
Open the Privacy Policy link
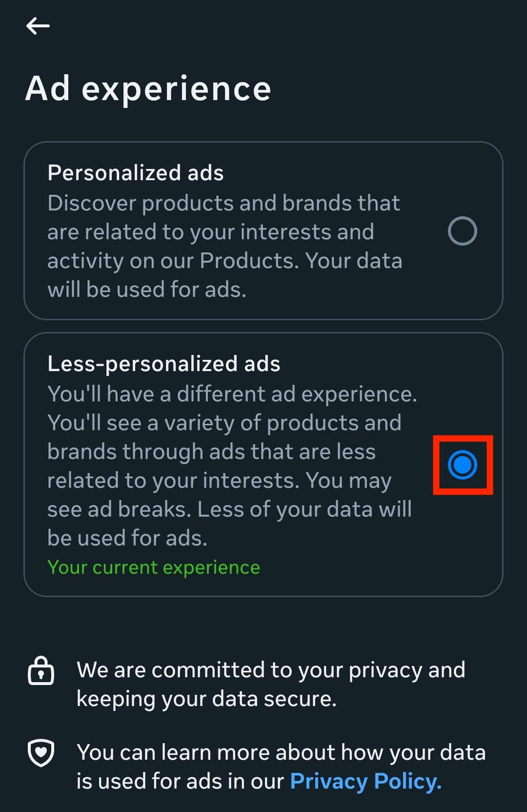tap(365, 781)
